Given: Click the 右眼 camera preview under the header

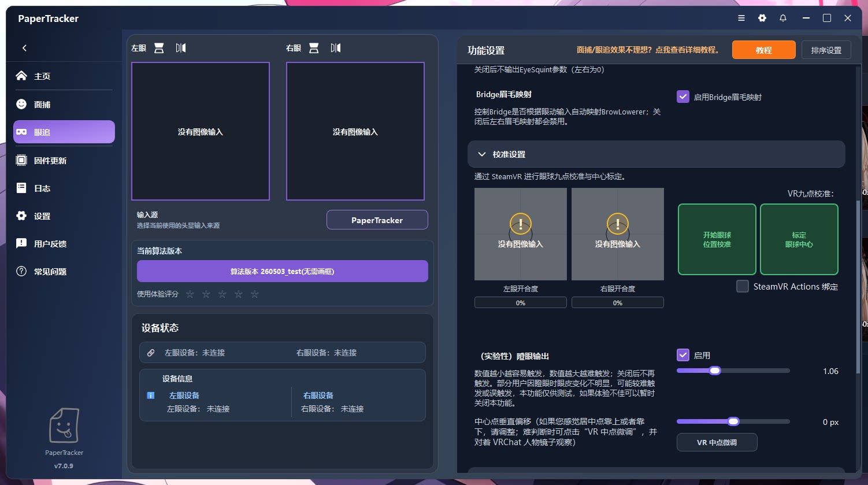Looking at the screenshot, I should click(x=355, y=131).
